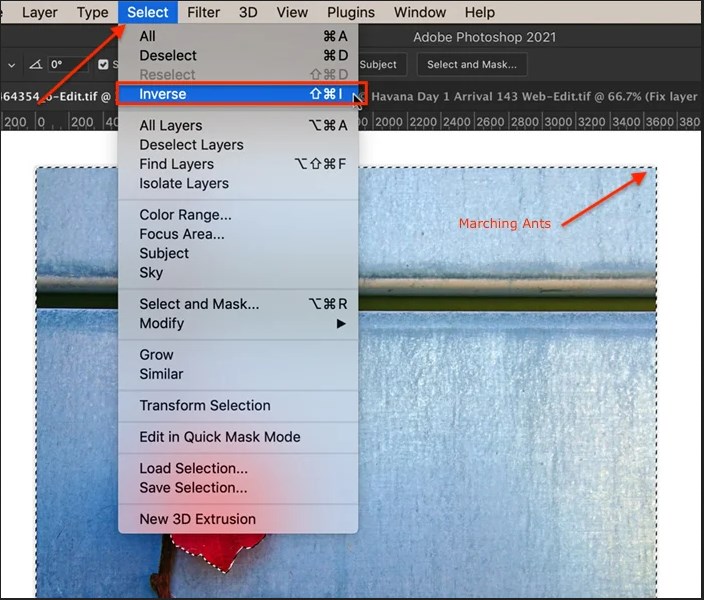
Task: Click the Select menu in menu bar
Action: (x=148, y=12)
